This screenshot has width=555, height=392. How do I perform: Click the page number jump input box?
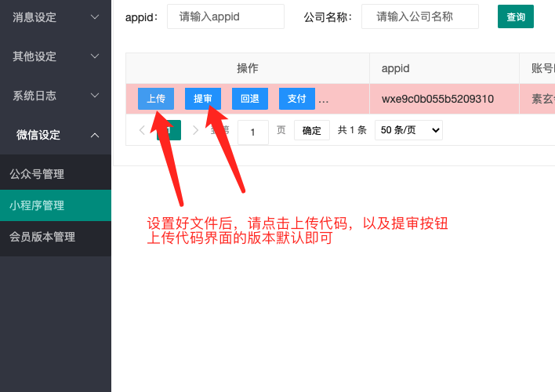[x=252, y=131]
